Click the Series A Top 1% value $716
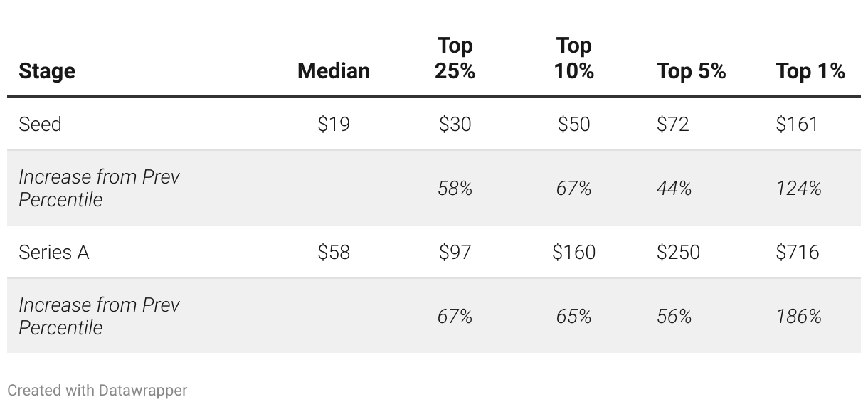Screen dimensions: 868x407 tap(798, 253)
